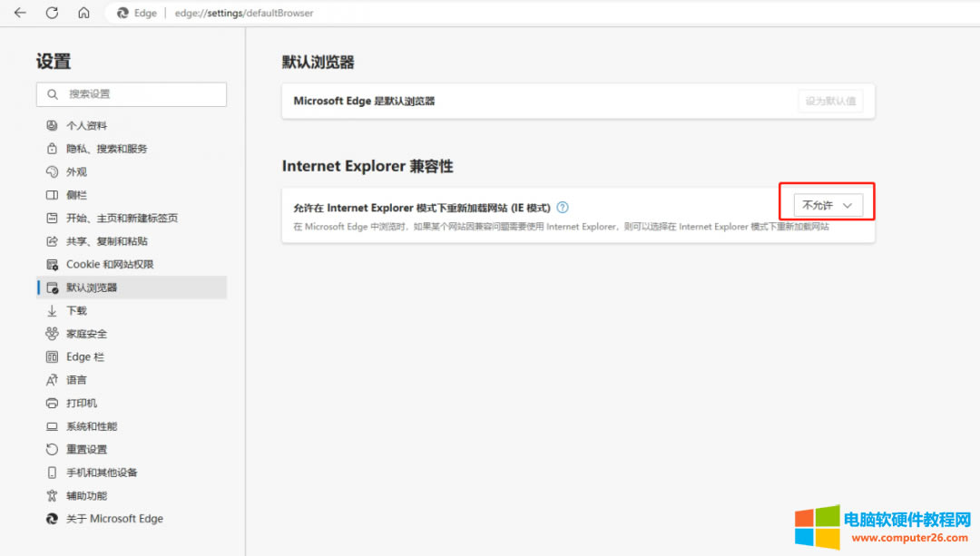Click the Internet Explorer 兼容性 heading
Image resolution: width=980 pixels, height=556 pixels.
pyautogui.click(x=367, y=166)
